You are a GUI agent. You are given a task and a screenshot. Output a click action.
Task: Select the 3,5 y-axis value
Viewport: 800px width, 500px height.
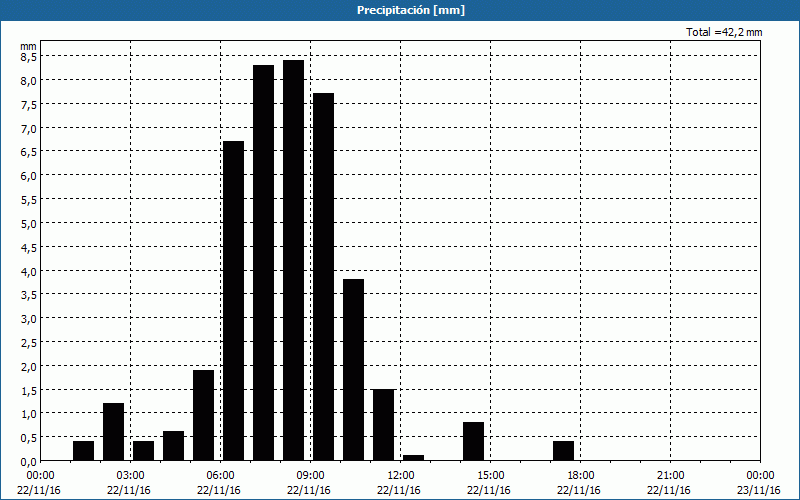(x=28, y=295)
